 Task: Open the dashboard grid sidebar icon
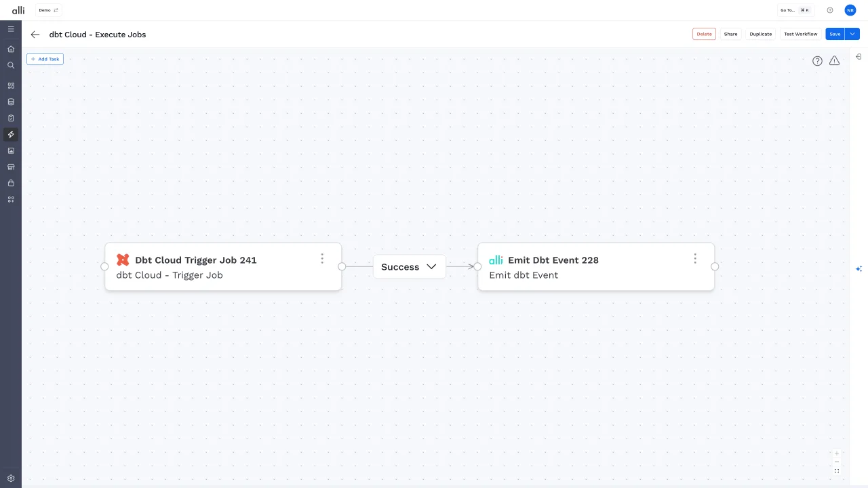tap(11, 85)
